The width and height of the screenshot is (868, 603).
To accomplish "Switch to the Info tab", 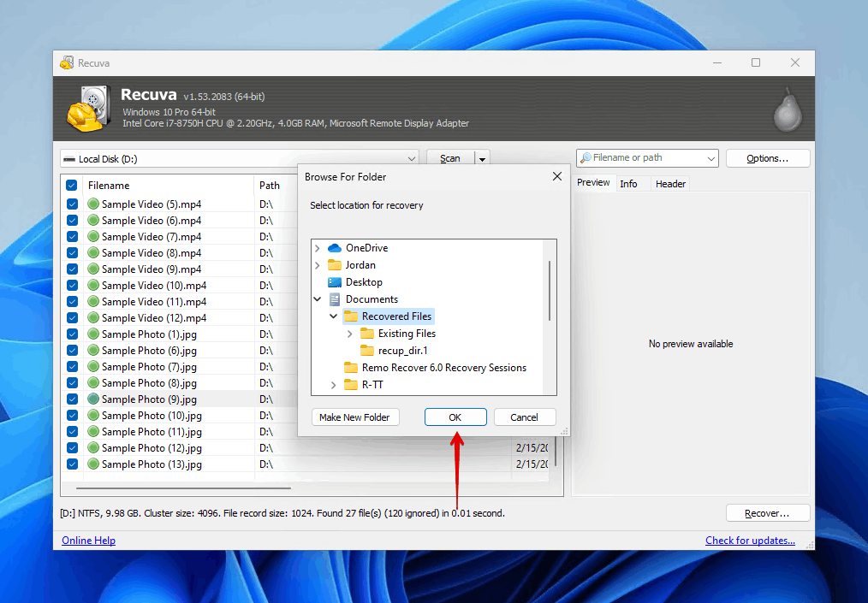I will pos(628,184).
